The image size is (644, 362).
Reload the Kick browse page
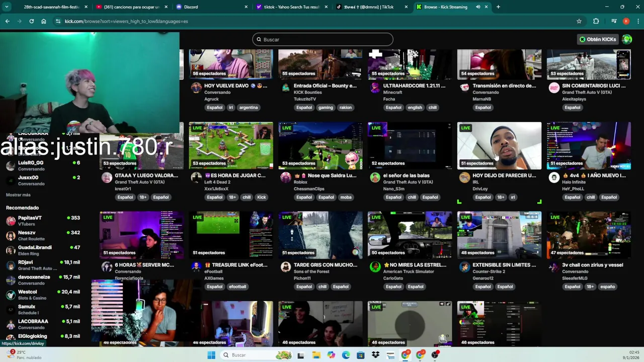[x=31, y=21]
